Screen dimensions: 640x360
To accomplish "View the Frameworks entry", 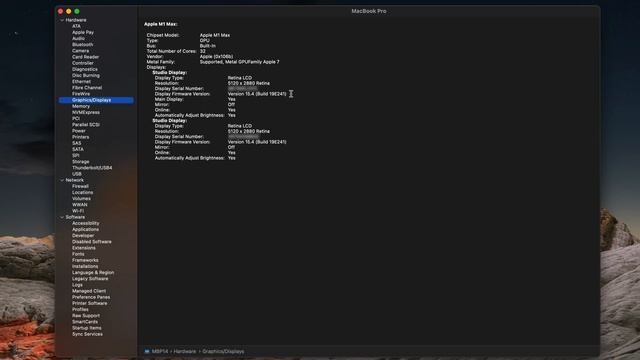I will [85, 260].
